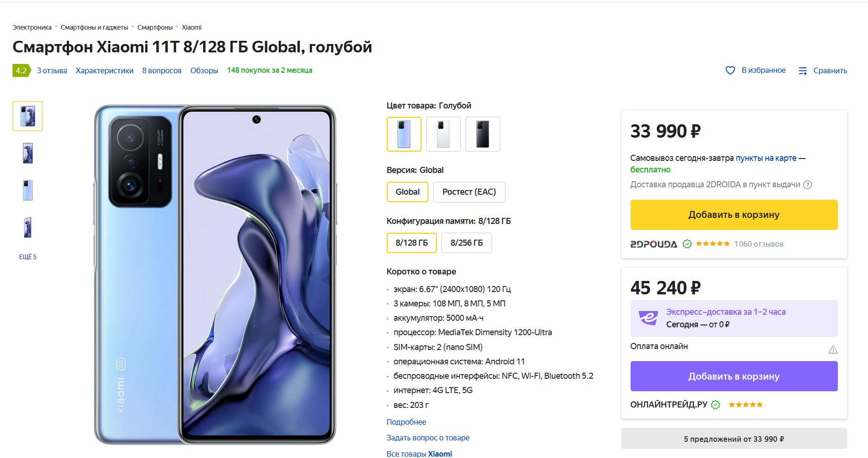Screen dimensions: 868x458
Task: Open the пункты на карте link
Action: coord(766,158)
